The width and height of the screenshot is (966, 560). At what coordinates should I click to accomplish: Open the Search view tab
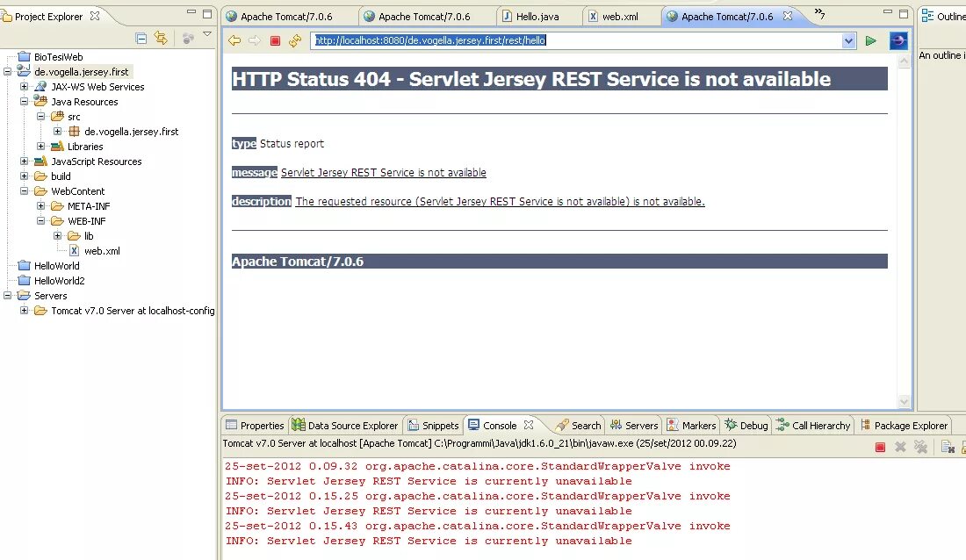(x=578, y=425)
